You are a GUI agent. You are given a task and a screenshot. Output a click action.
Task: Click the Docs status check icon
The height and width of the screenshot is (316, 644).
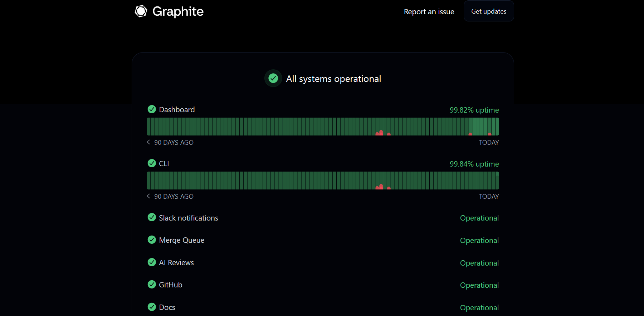click(x=152, y=307)
